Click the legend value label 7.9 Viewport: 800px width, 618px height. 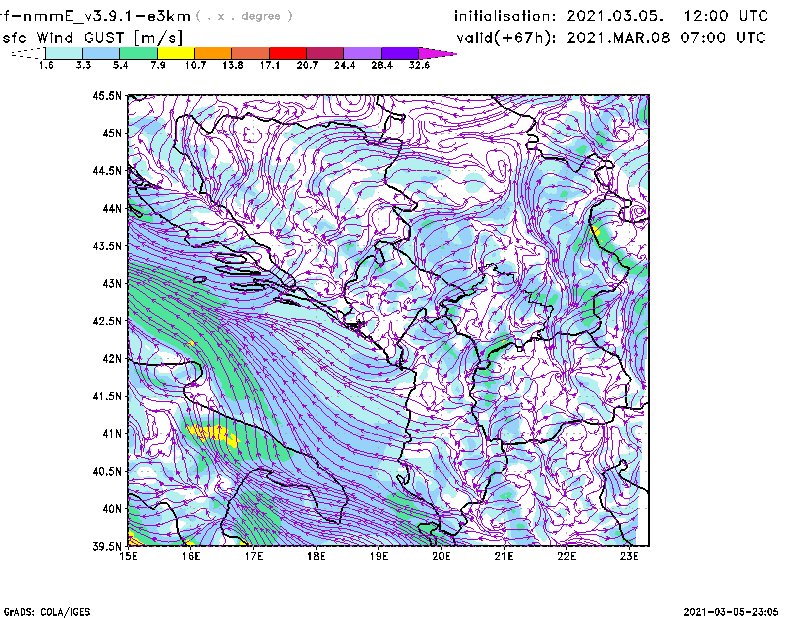tap(158, 65)
